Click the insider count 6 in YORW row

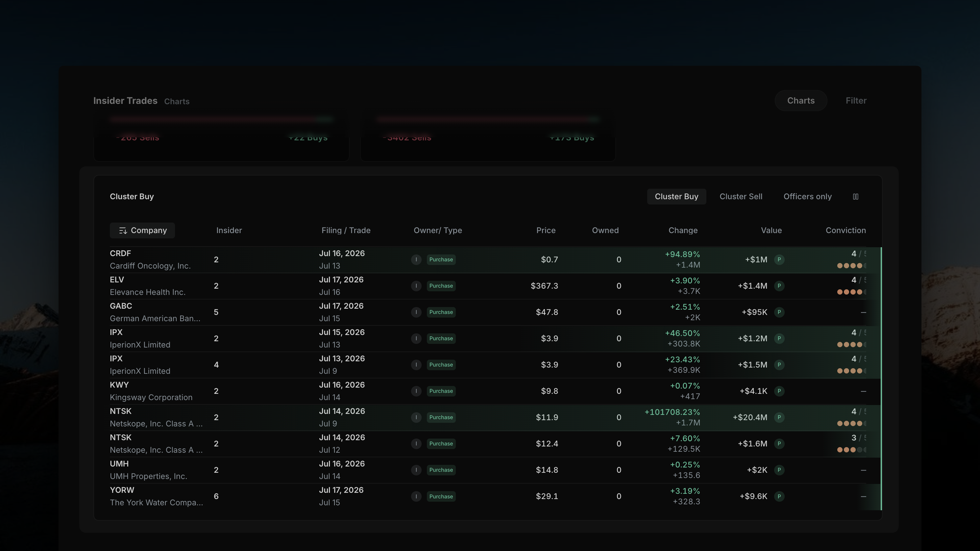click(x=216, y=496)
